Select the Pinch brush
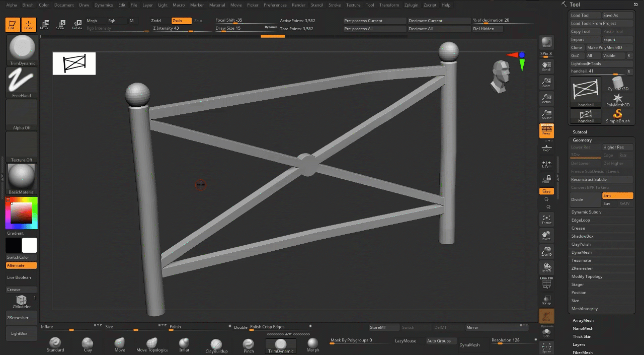Viewport: 644px width, 355px height. (x=249, y=345)
